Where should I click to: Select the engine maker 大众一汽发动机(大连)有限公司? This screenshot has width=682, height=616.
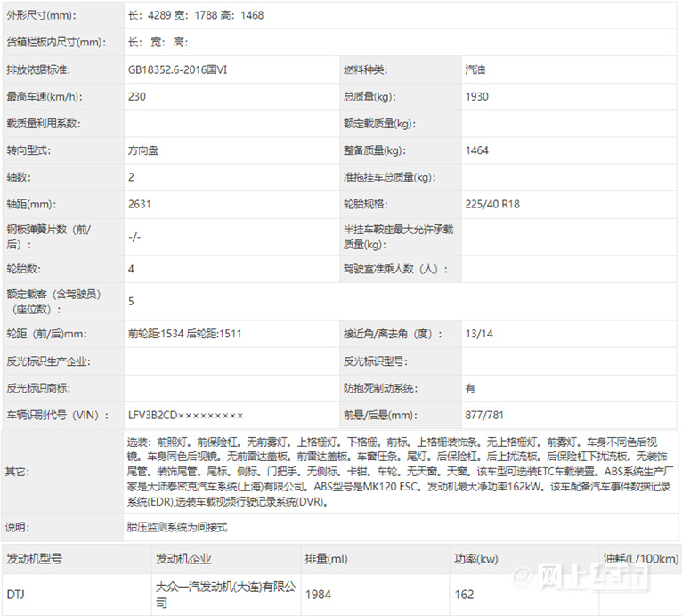226,595
